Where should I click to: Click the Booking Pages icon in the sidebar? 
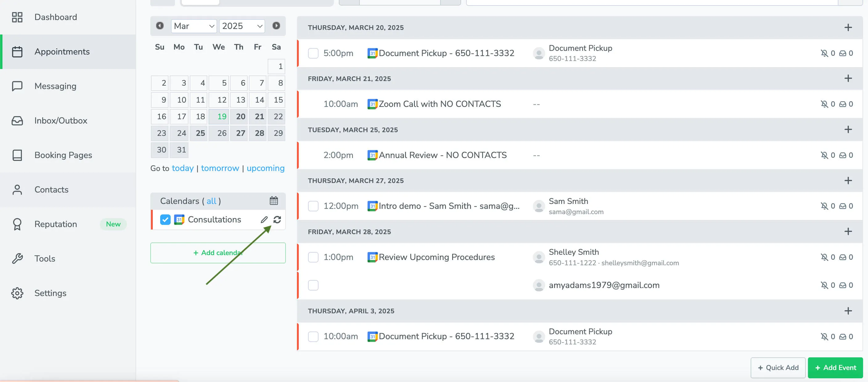[x=17, y=155]
